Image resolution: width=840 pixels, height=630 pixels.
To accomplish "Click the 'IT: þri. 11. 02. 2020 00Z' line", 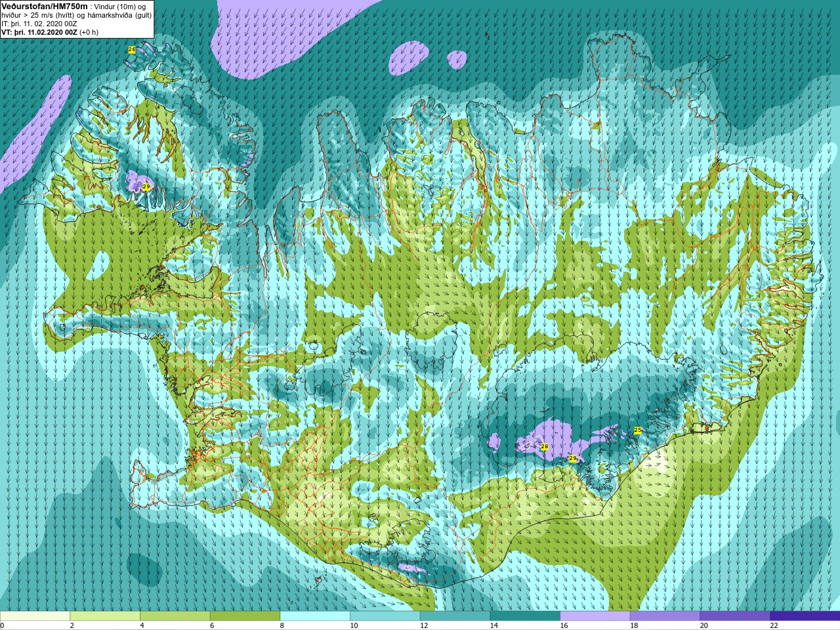I will (39, 24).
